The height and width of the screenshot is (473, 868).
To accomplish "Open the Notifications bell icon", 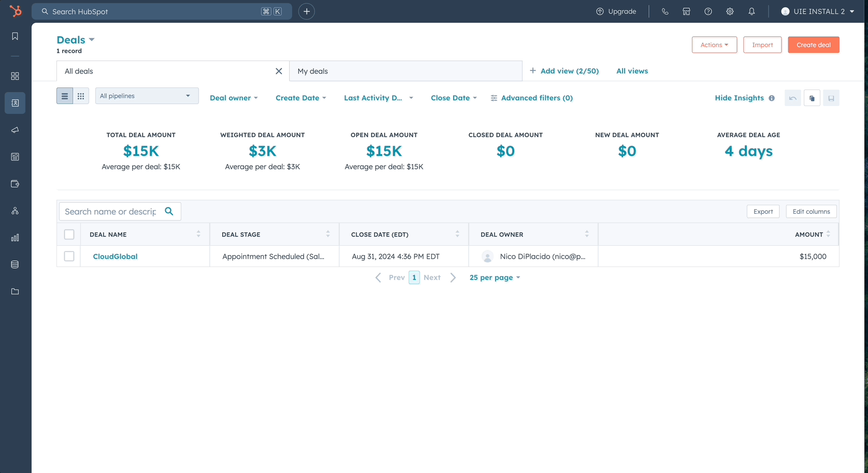I will tap(751, 11).
